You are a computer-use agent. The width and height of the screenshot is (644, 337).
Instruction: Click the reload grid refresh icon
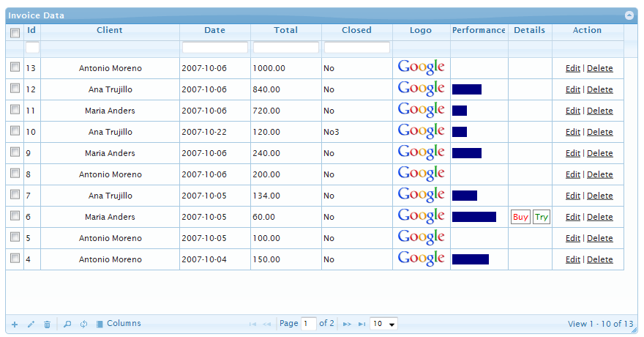[83, 324]
